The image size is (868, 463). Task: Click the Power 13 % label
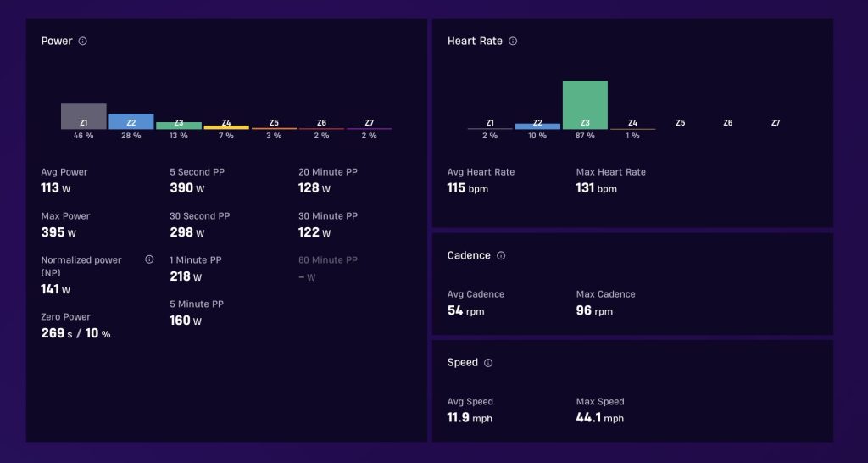(179, 136)
